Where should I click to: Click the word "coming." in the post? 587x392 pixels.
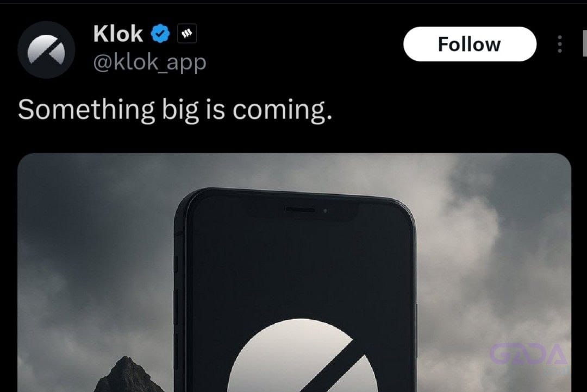[282, 111]
